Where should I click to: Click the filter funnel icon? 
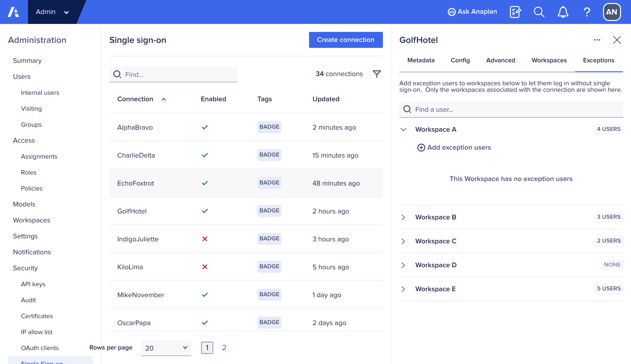coord(377,74)
